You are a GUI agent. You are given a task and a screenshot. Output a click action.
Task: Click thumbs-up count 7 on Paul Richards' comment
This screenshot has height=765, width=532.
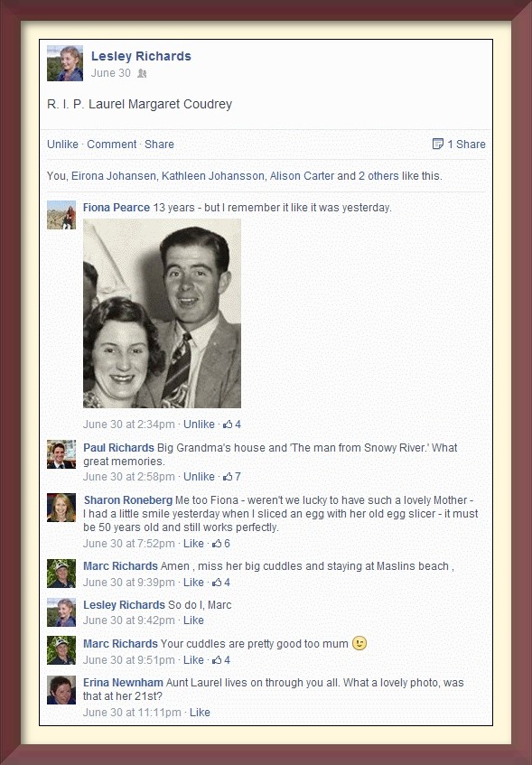(232, 477)
